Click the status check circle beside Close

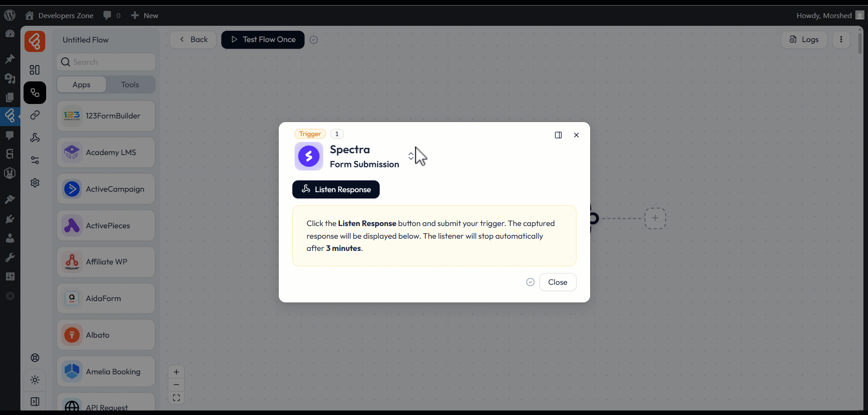tap(530, 282)
